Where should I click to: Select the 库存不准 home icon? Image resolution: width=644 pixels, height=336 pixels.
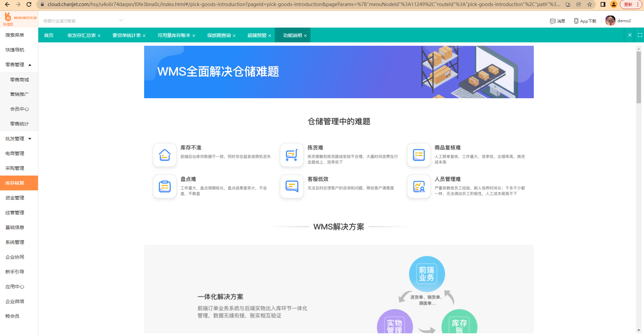pyautogui.click(x=164, y=155)
